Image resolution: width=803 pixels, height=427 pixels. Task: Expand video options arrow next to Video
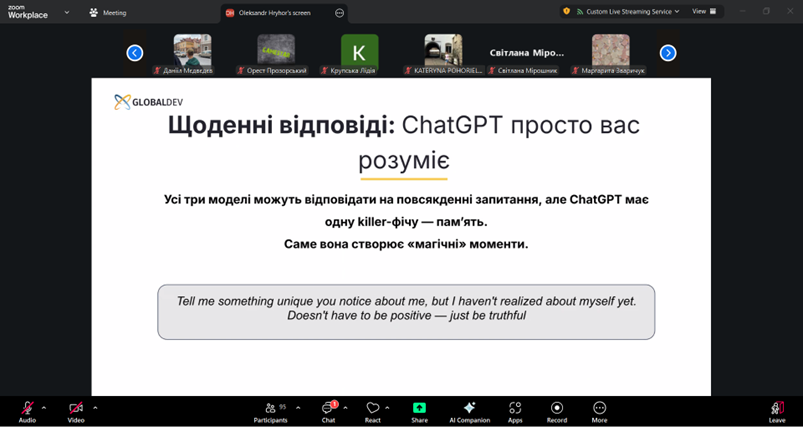(x=95, y=407)
